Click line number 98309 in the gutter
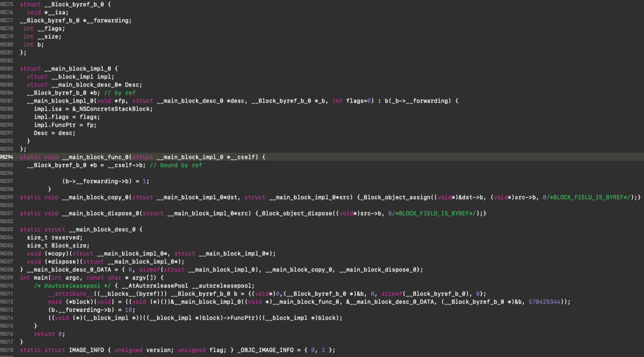Viewport: 644px width, 357px height. pos(7,278)
